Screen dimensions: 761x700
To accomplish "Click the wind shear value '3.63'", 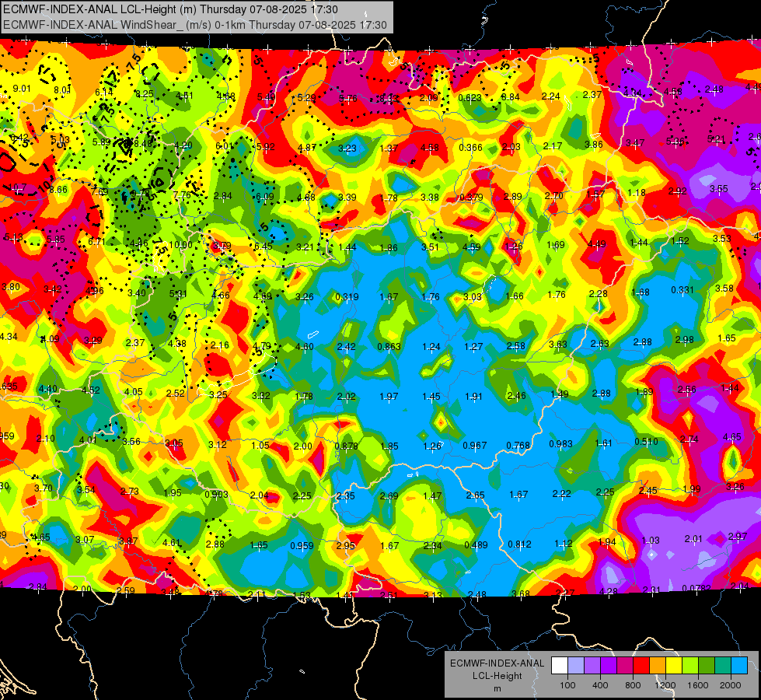I will [557, 344].
